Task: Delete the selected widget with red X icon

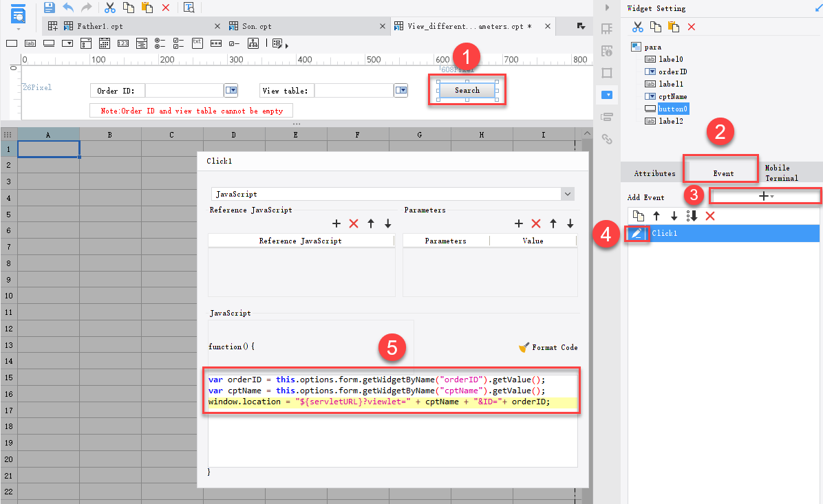Action: pos(691,26)
